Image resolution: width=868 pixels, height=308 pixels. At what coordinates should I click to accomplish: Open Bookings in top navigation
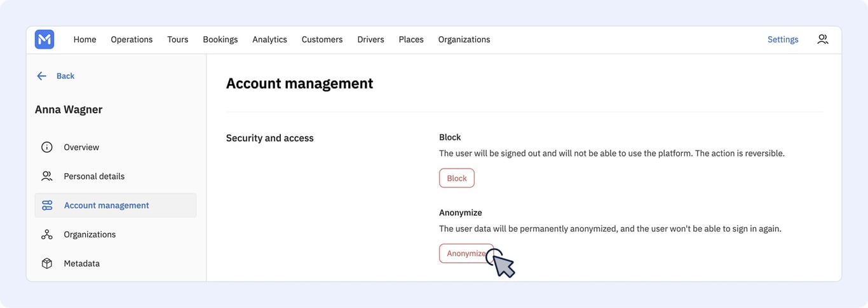click(x=220, y=39)
